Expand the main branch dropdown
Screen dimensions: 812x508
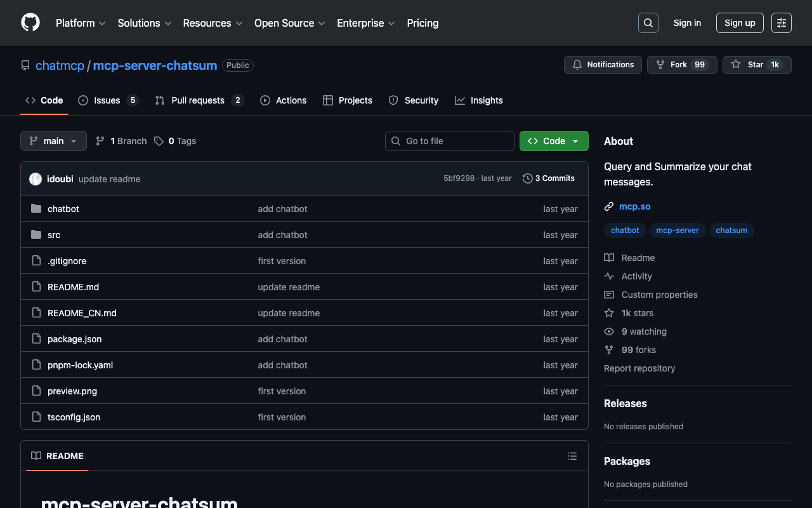pyautogui.click(x=53, y=141)
